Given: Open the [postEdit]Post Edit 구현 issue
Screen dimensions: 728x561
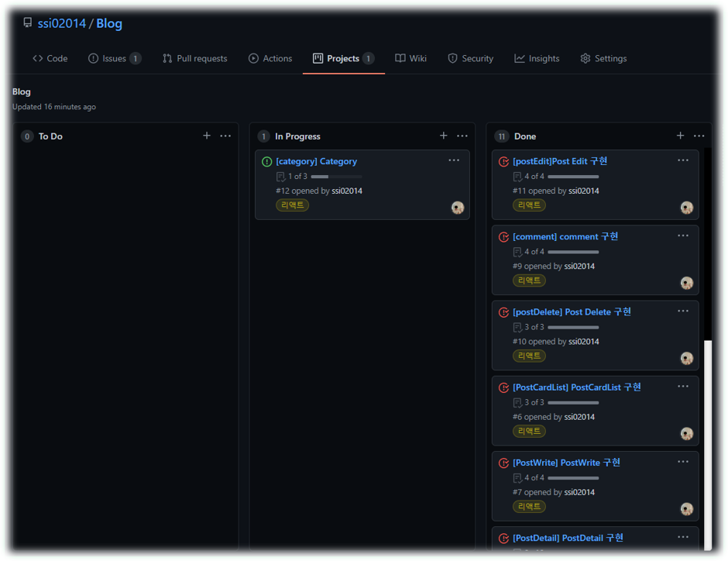Looking at the screenshot, I should [x=560, y=161].
